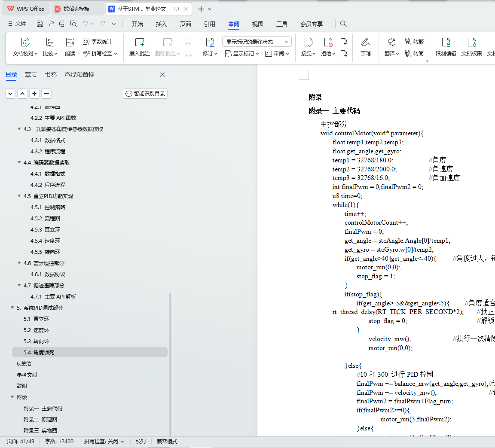Click the 拒绝 reject changes icon
The height and width of the screenshot is (448, 495).
coord(328,42)
